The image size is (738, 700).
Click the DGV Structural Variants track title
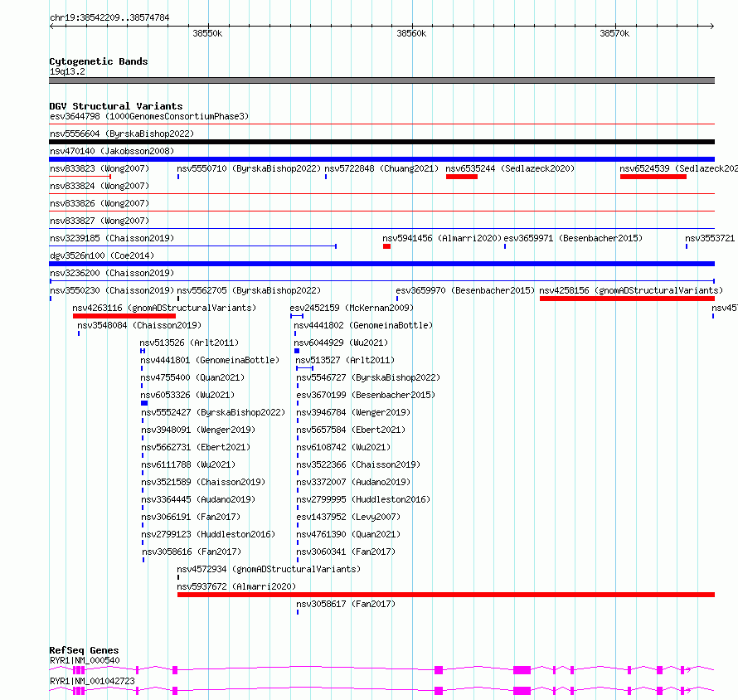click(x=116, y=106)
